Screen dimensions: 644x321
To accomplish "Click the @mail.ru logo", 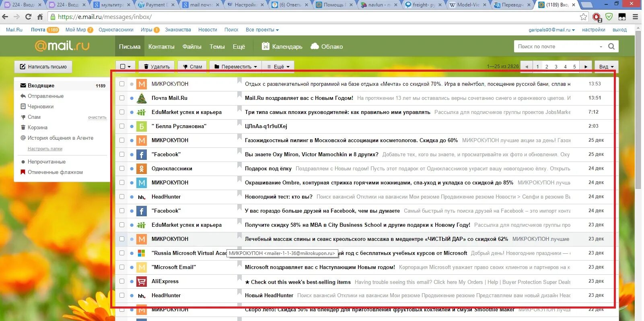I will coord(62,46).
